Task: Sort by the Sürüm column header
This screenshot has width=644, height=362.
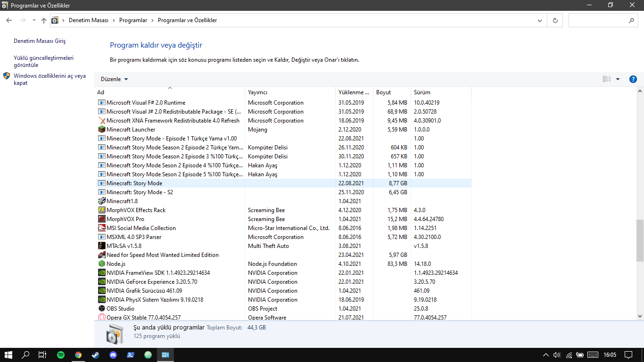Action: click(x=441, y=92)
